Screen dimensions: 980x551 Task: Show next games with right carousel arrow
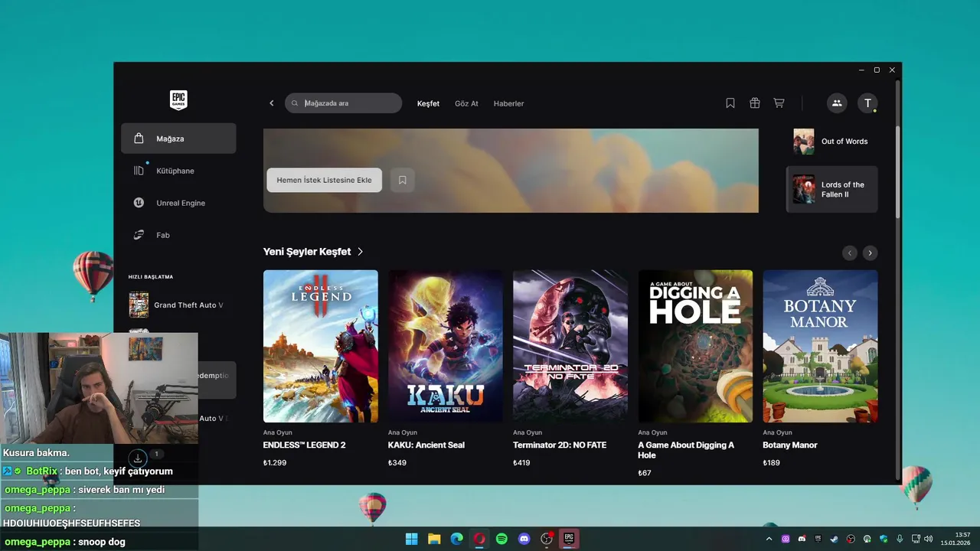tap(870, 253)
